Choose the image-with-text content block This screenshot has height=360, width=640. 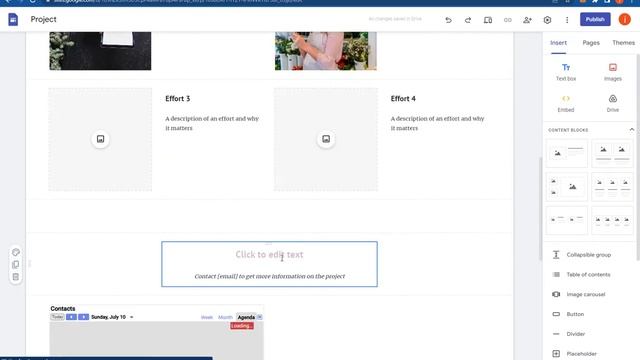point(567,153)
